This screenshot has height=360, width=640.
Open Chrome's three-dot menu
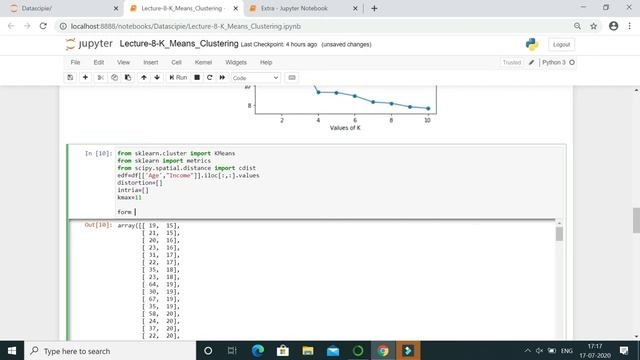pyautogui.click(x=629, y=26)
